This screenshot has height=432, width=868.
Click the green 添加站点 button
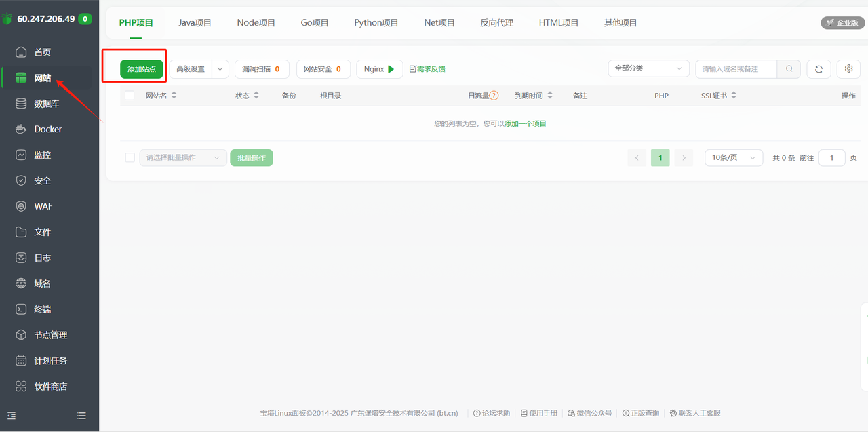click(142, 69)
